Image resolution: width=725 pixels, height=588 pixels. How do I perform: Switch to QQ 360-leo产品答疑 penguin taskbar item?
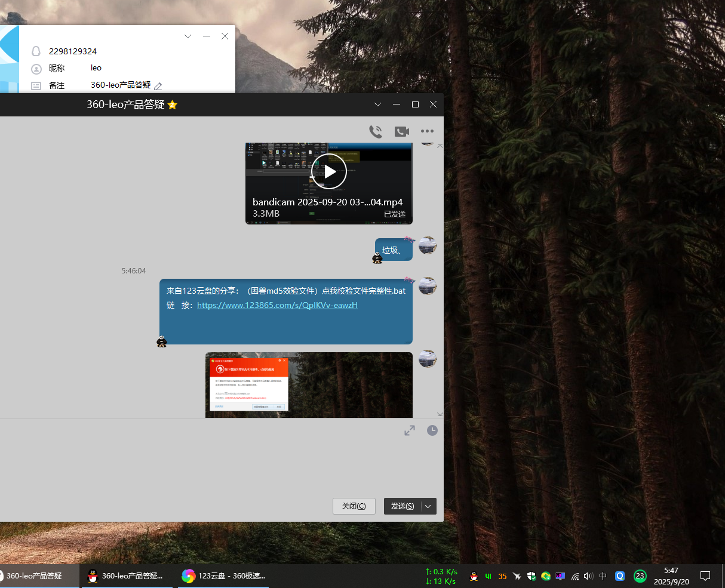pyautogui.click(x=126, y=576)
